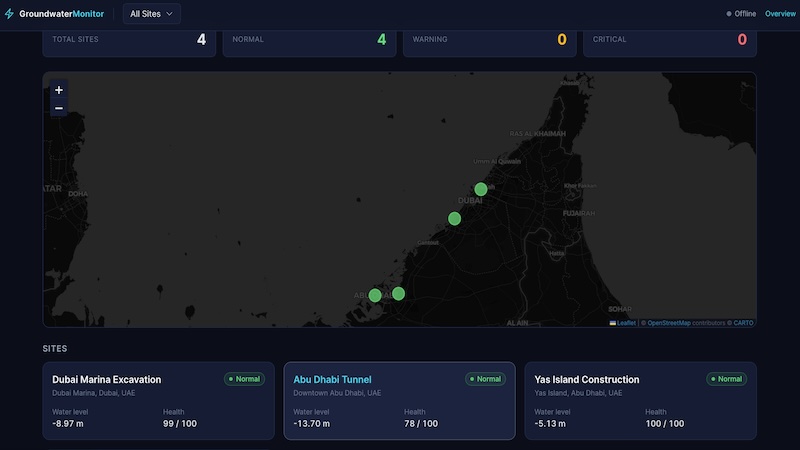
Task: Select the green marker southwest of Dubai label
Action: click(x=455, y=219)
